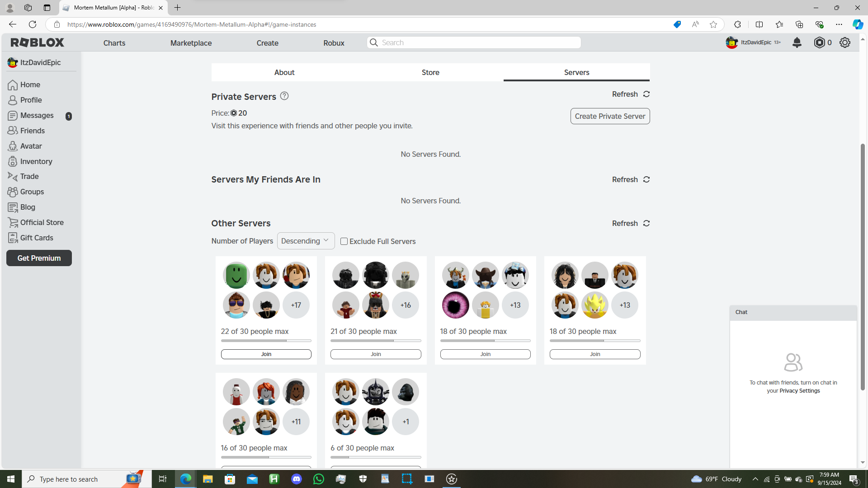
Task: Open the settings gear in Roblox header
Action: coord(845,42)
